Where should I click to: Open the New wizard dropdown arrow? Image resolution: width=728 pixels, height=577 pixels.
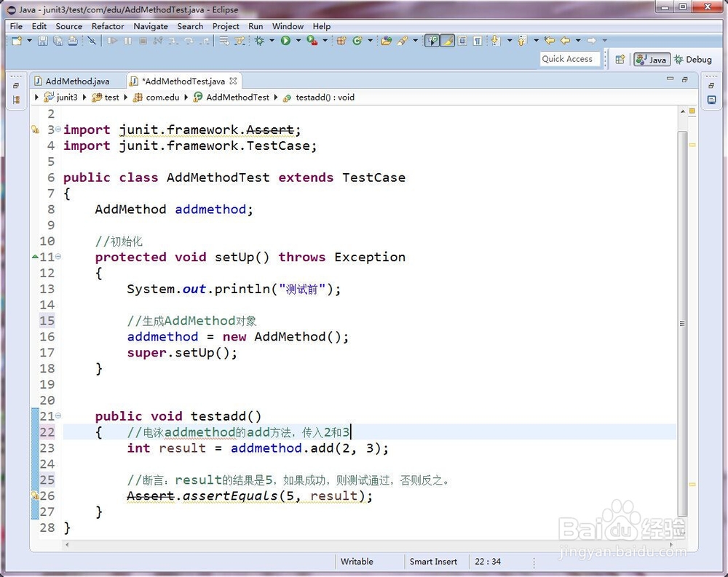coord(30,41)
